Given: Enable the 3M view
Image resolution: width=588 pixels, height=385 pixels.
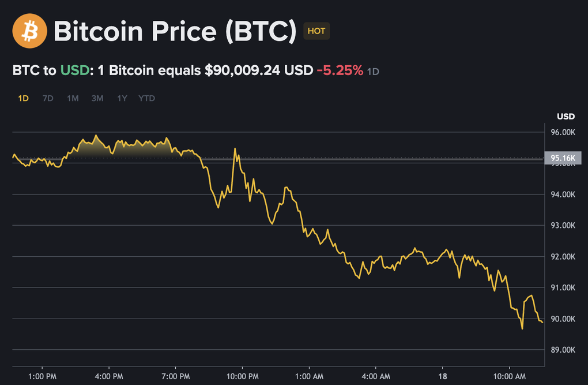Looking at the screenshot, I should 97,98.
